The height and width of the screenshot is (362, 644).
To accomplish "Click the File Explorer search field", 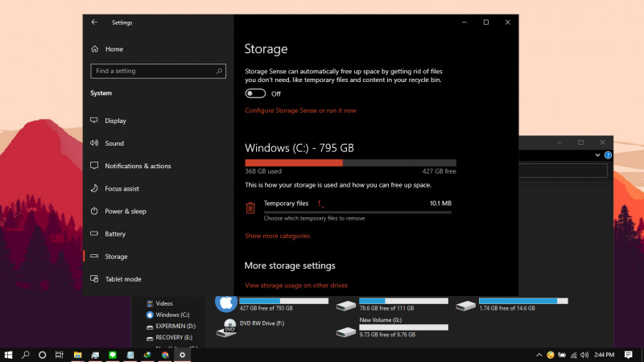I will pos(563,171).
